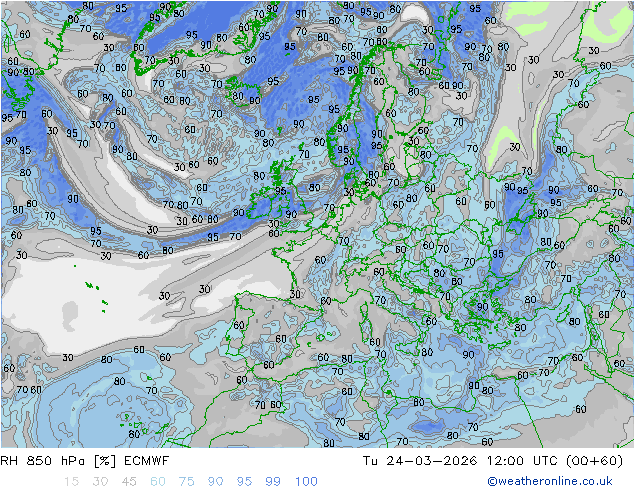Click the '[%]' unit label
This screenshot has width=634, height=490.
pos(105,461)
